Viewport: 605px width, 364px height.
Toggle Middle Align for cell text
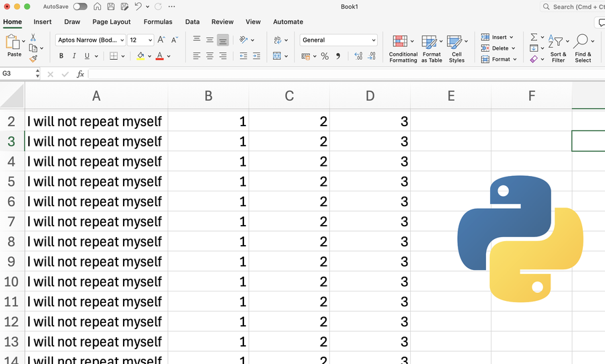pyautogui.click(x=210, y=40)
